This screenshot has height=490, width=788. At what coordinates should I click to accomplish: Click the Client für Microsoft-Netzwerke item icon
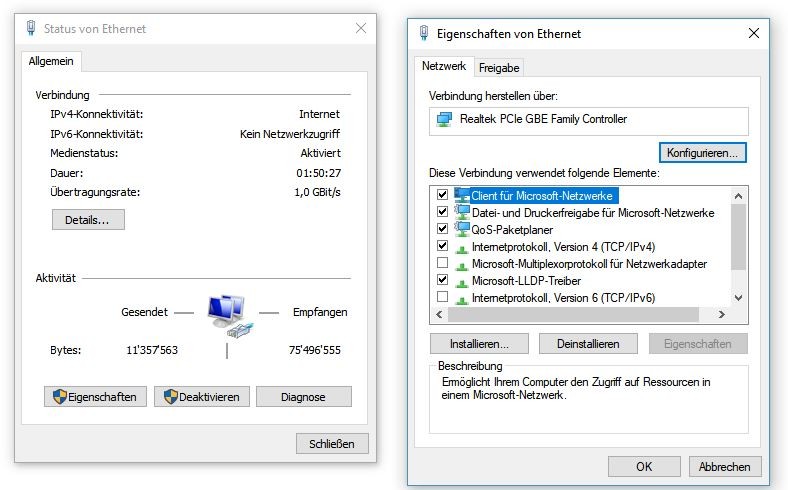(x=462, y=195)
